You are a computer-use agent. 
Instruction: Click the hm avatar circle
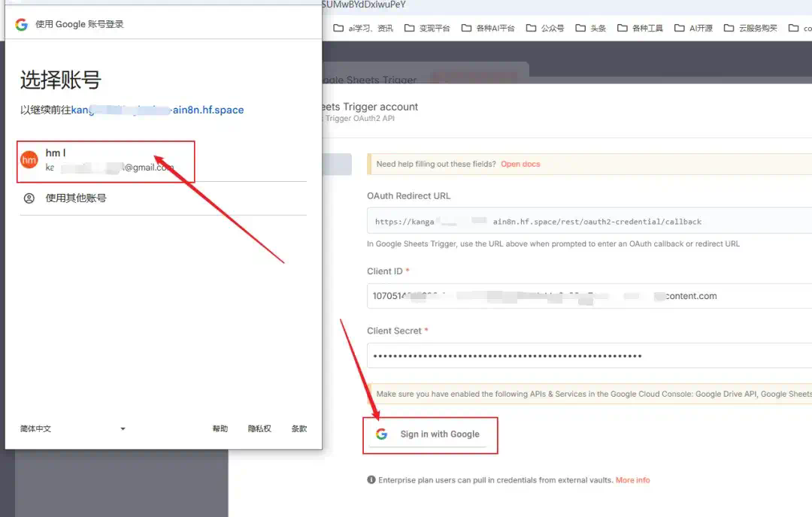click(x=29, y=160)
